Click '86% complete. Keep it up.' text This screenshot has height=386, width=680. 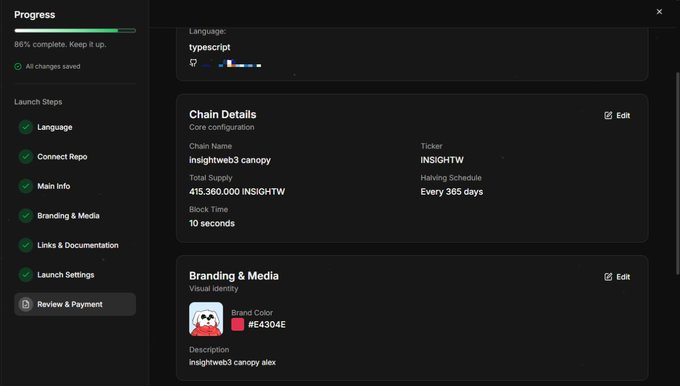point(60,44)
